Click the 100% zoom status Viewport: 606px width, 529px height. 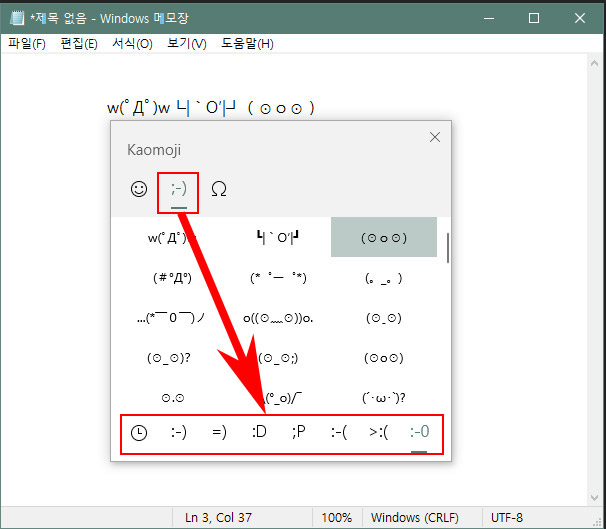point(336,517)
